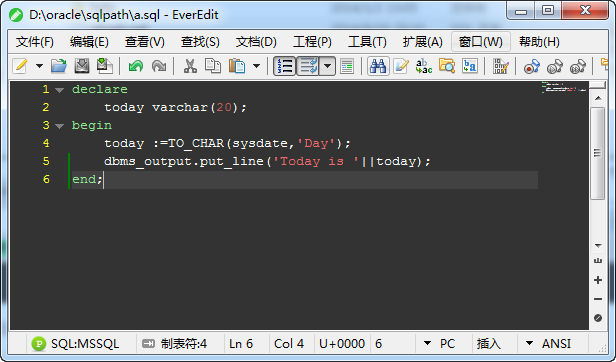This screenshot has height=362, width=616.
Task: Undo the last edit with the green arrow
Action: pos(136,66)
